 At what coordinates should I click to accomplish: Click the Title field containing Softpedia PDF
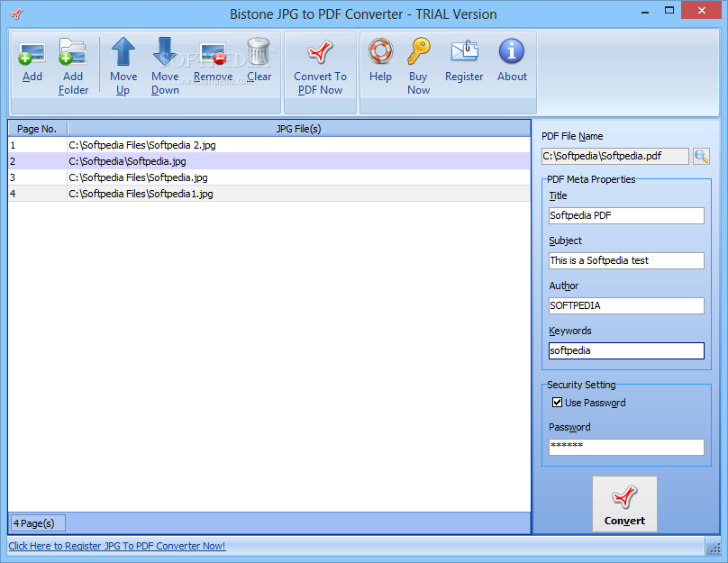pos(626,216)
